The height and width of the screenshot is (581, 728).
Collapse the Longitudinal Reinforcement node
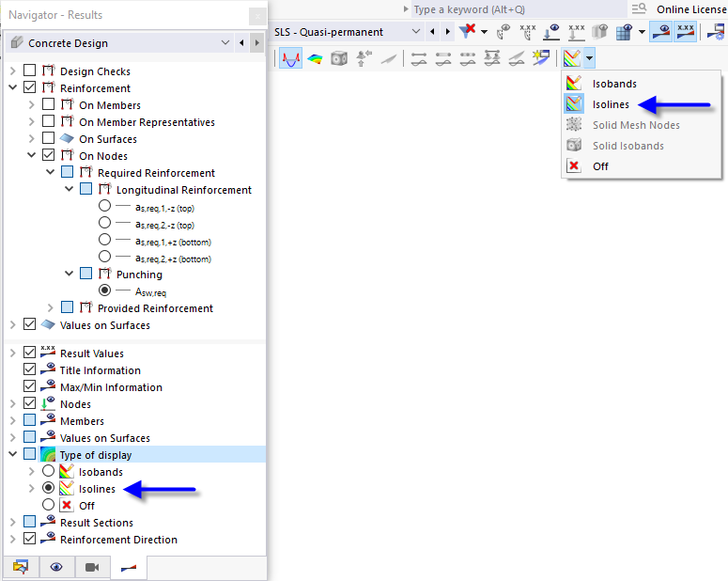tap(70, 189)
